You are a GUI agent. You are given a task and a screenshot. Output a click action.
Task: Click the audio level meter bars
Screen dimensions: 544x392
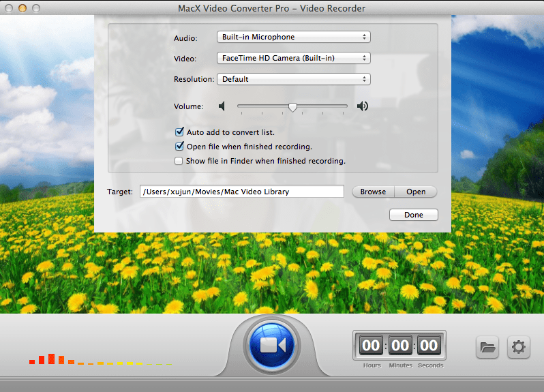tap(101, 359)
